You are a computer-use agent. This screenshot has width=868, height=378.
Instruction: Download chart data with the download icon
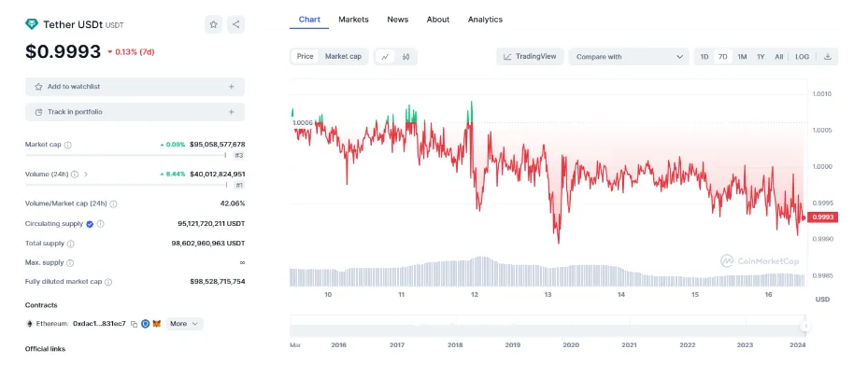pos(827,57)
